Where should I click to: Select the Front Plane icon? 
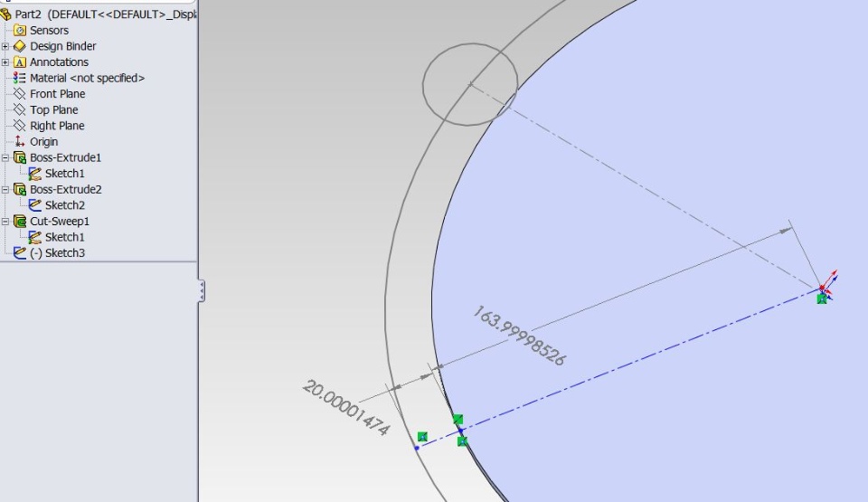20,94
